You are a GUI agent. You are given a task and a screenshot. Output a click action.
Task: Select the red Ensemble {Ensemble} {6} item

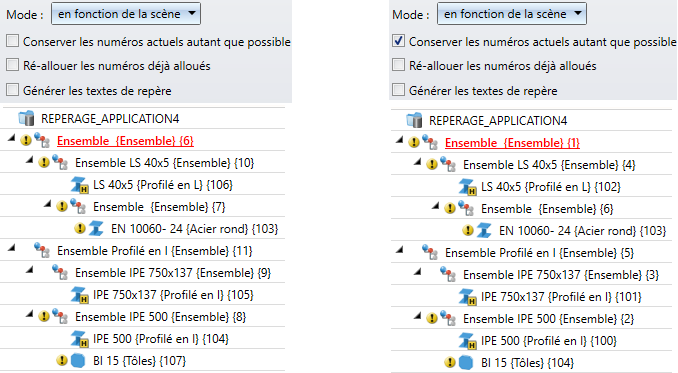(125, 141)
